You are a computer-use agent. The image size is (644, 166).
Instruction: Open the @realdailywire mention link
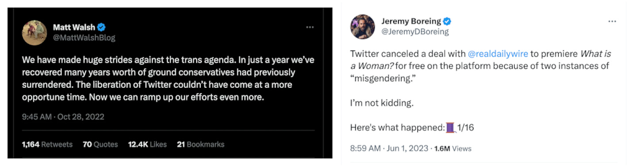[x=498, y=54]
